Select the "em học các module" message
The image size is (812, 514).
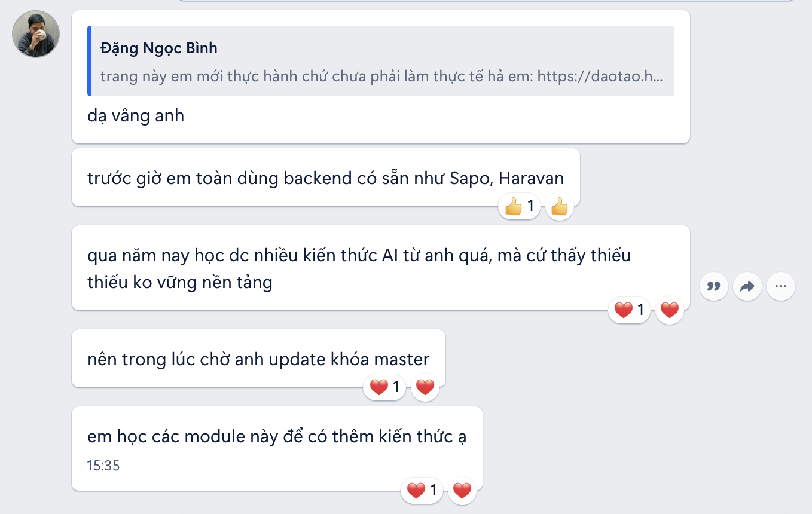tap(276, 437)
